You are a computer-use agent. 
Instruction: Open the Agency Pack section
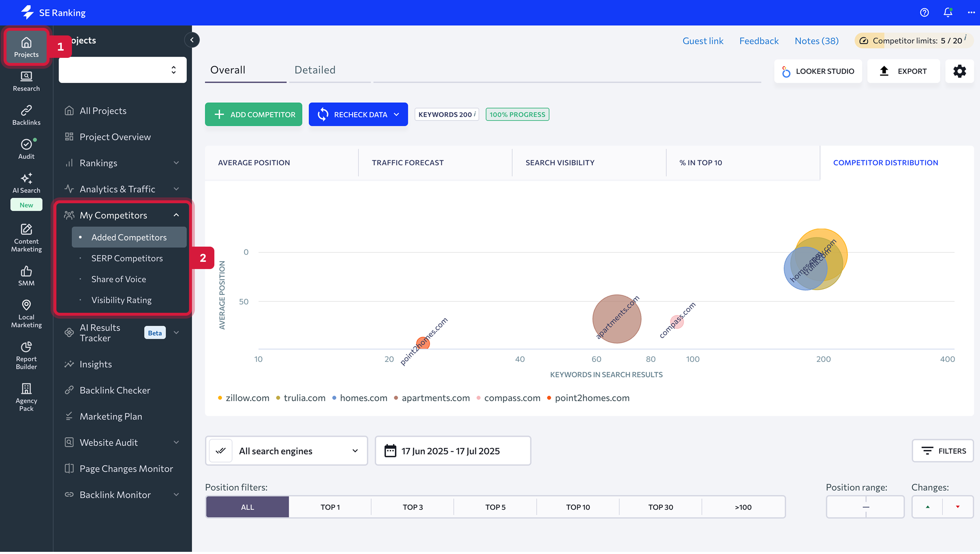coord(26,397)
